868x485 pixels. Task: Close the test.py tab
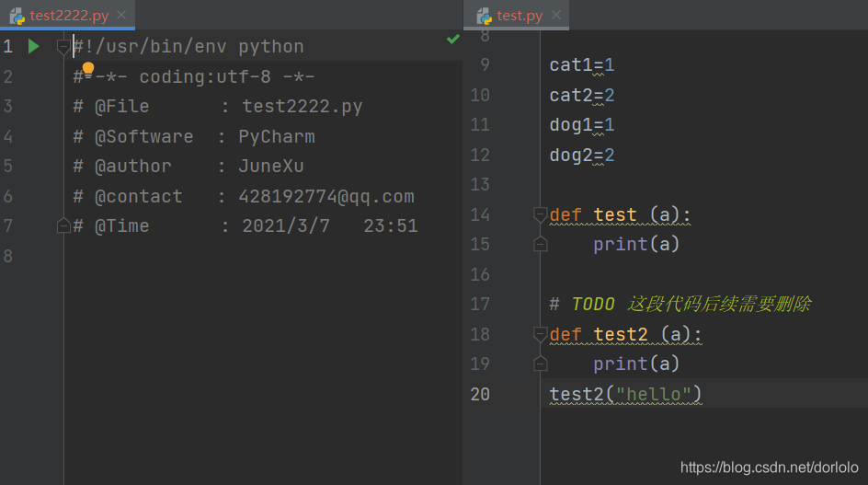[555, 15]
